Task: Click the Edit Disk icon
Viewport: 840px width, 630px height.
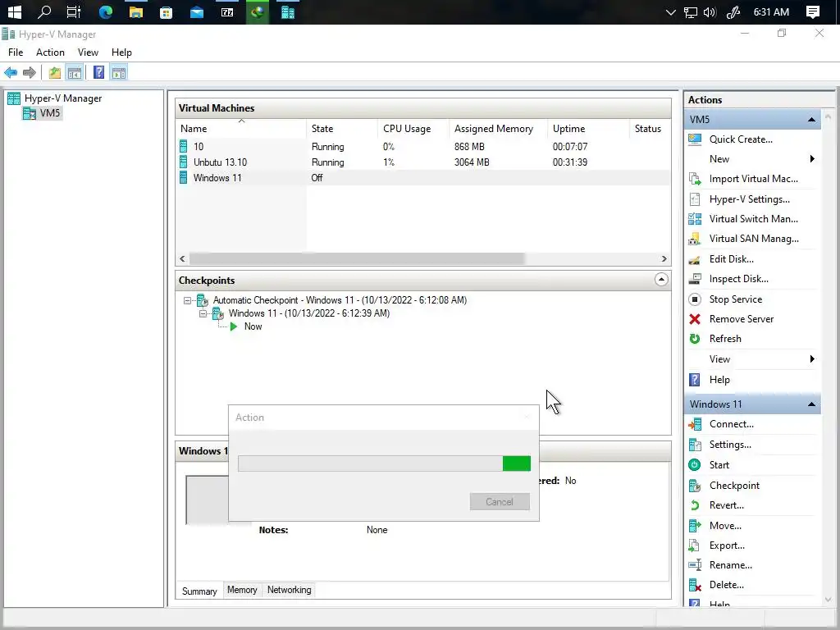Action: point(695,259)
